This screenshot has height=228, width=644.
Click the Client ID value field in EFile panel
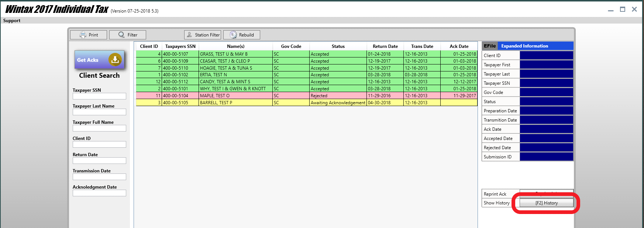[x=547, y=55]
